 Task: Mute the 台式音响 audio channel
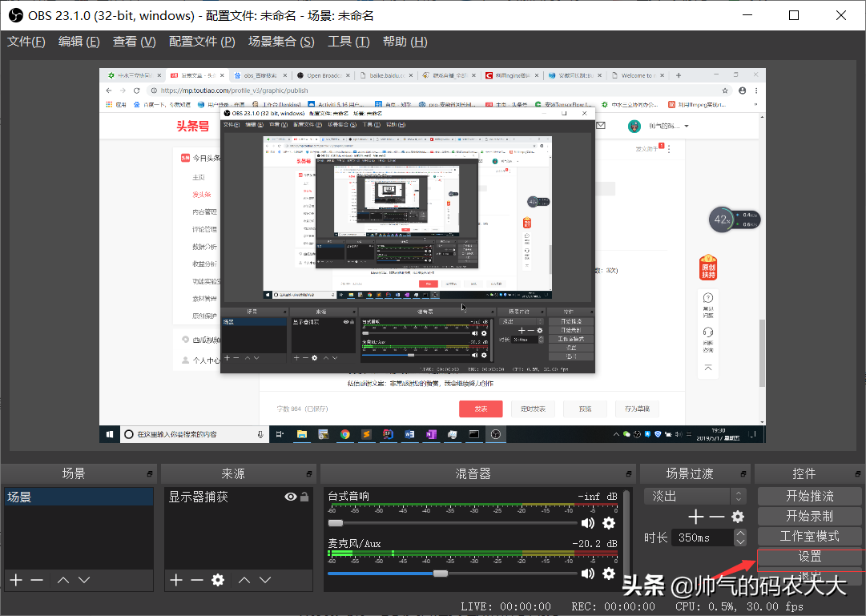tap(588, 522)
